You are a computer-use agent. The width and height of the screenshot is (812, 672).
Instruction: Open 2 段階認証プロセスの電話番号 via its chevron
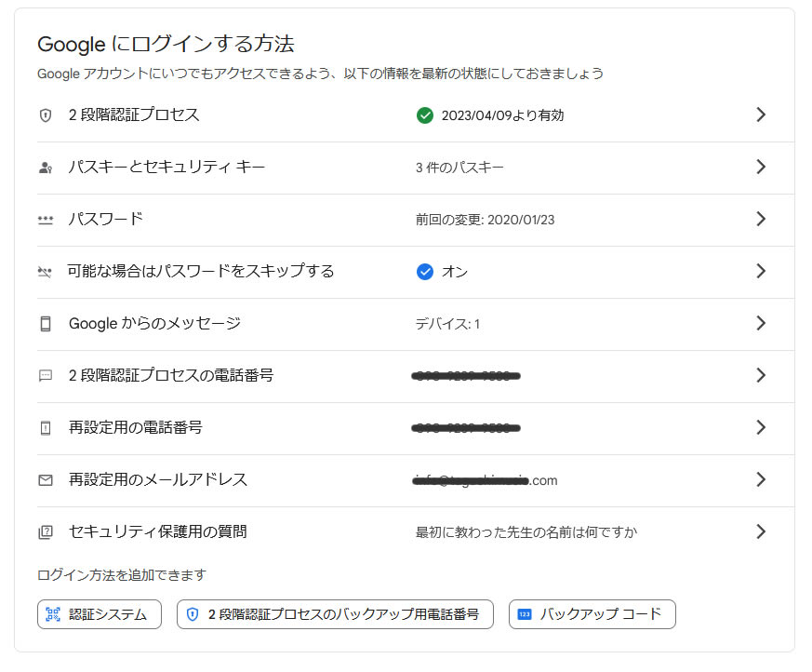click(x=761, y=375)
